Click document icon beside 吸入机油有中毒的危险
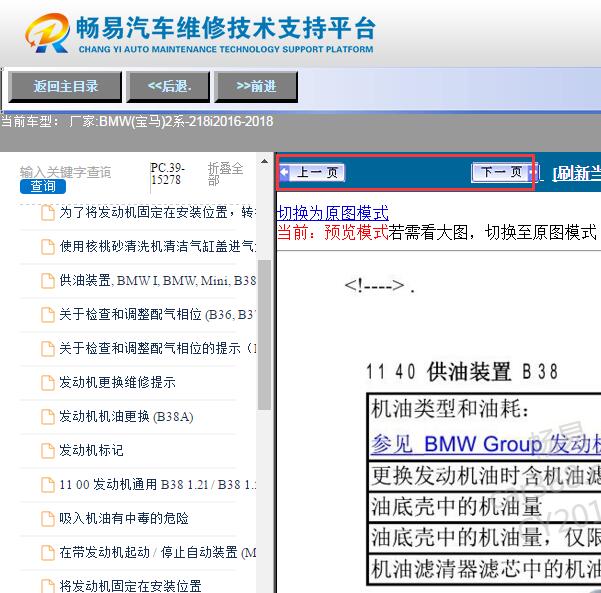 point(48,519)
